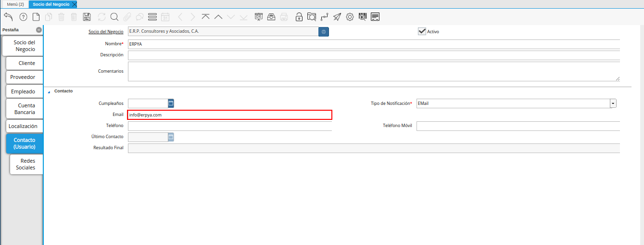This screenshot has height=245, width=644.
Task: Click into the Teléfono field
Action: (x=229, y=126)
